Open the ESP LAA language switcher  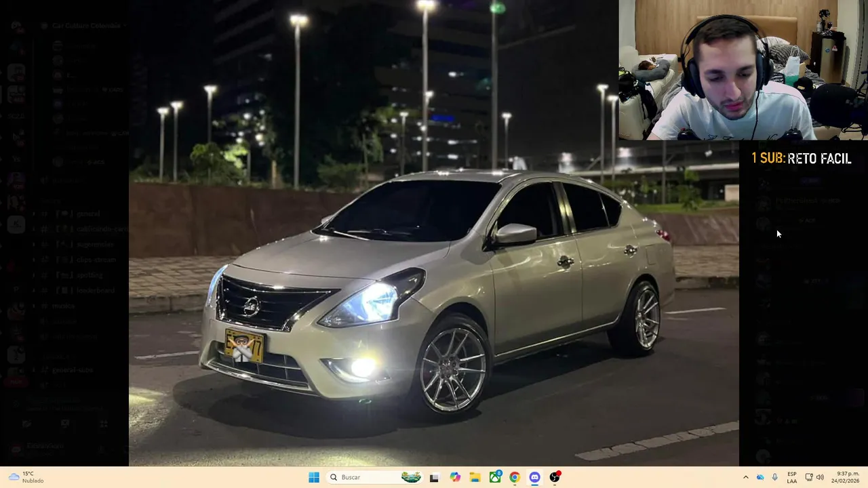[x=792, y=477]
